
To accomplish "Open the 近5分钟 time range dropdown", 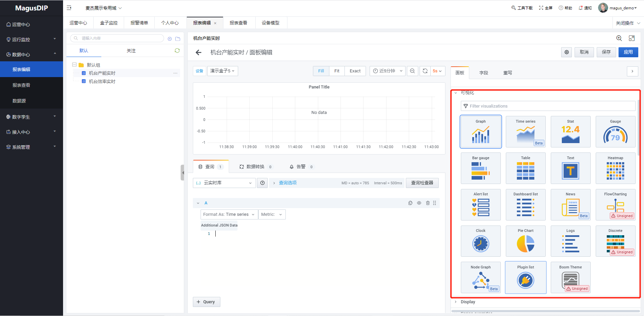I will 388,71.
